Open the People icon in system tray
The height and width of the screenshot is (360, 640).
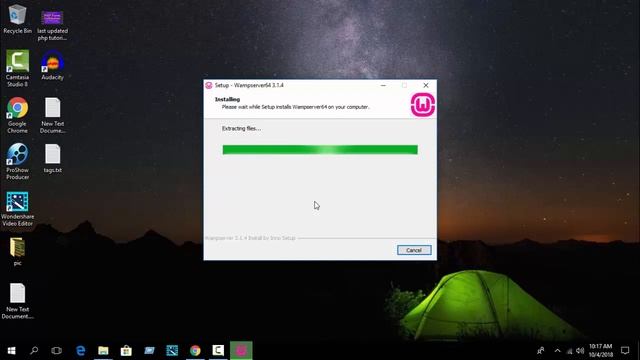541,351
